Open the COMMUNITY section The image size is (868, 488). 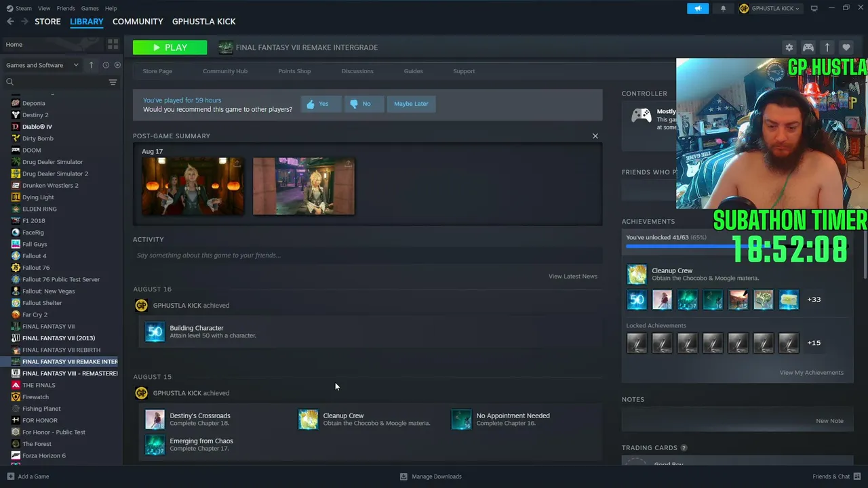(138, 22)
